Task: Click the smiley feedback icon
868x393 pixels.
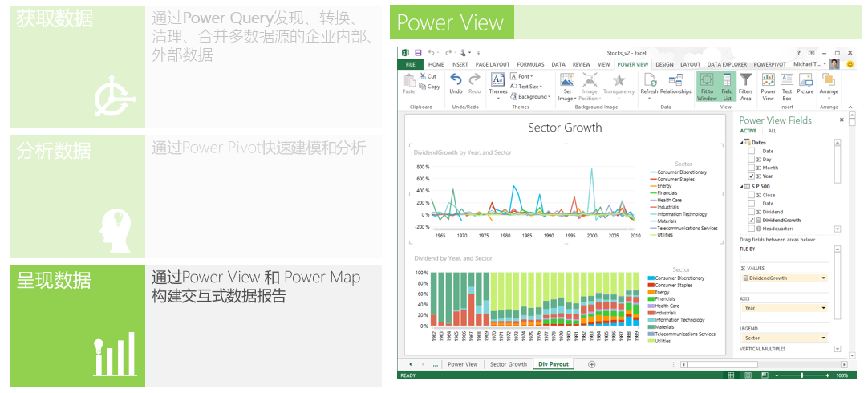Action: coord(850,64)
